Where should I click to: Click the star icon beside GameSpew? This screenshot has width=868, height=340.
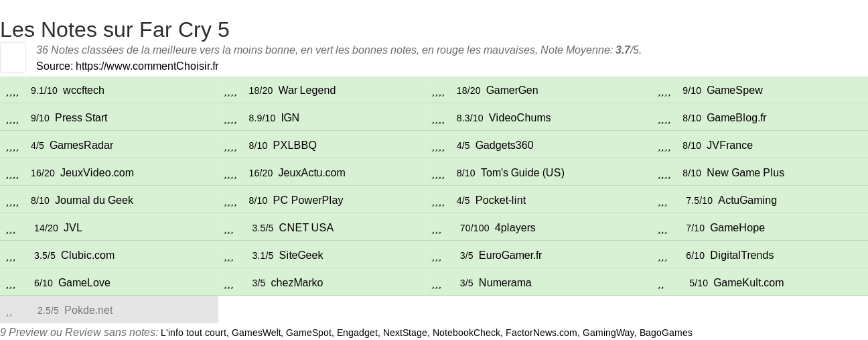[x=664, y=91]
